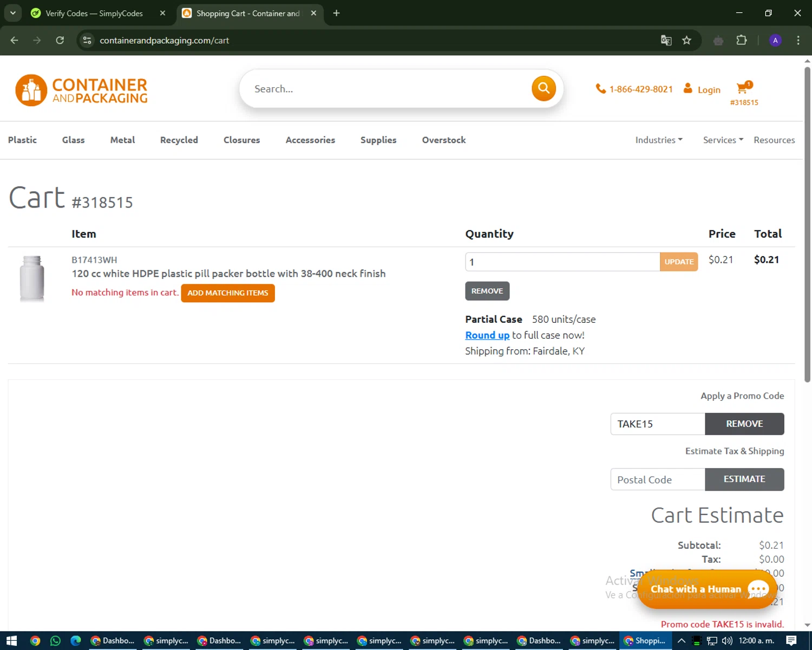Click ADD MATCHING ITEMS button
Screen dimensions: 812x650
(x=228, y=292)
